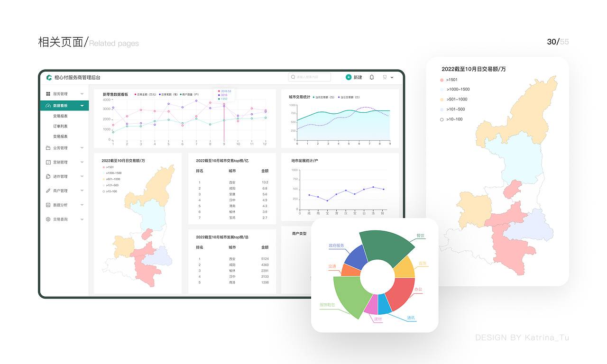Focus the 请输入搜索内容 search field
607x364 pixels.
point(310,77)
